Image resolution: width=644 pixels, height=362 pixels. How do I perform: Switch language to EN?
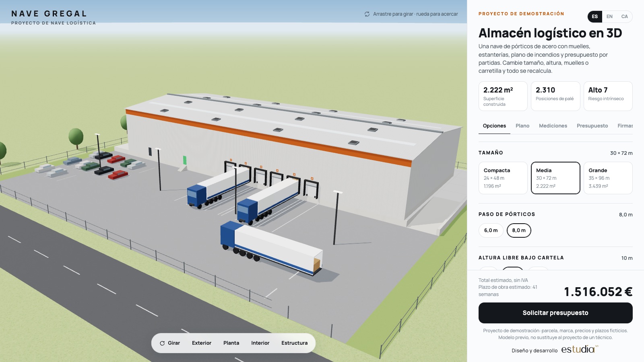coord(609,16)
